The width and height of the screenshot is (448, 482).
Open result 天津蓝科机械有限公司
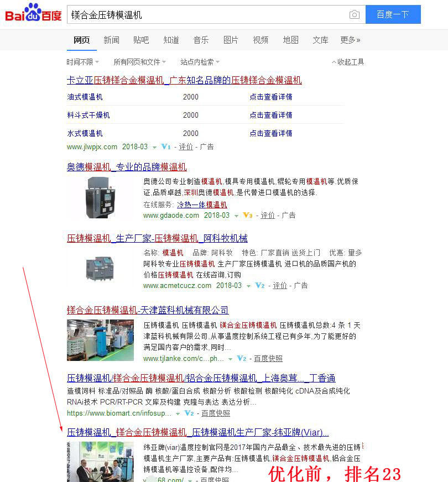coord(148,310)
